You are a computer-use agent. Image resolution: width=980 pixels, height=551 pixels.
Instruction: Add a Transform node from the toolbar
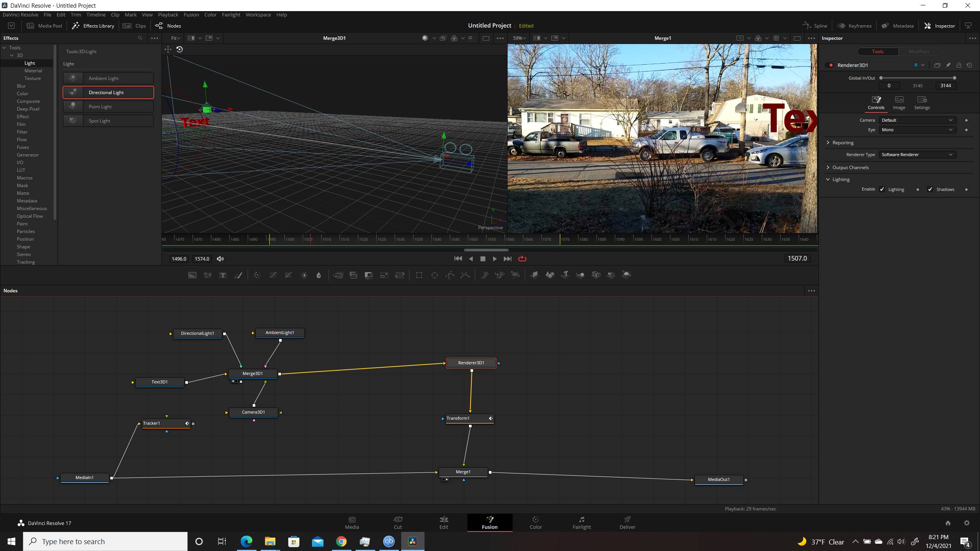point(400,275)
